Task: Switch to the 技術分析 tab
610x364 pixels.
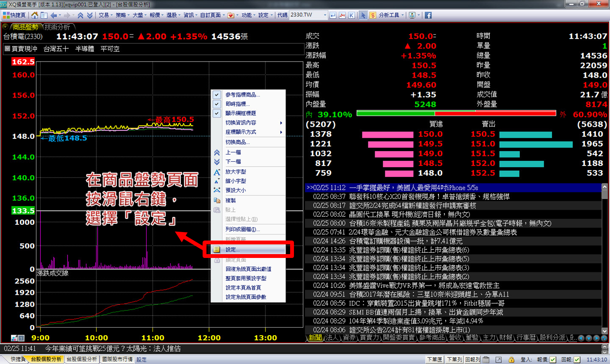Action: (57, 27)
